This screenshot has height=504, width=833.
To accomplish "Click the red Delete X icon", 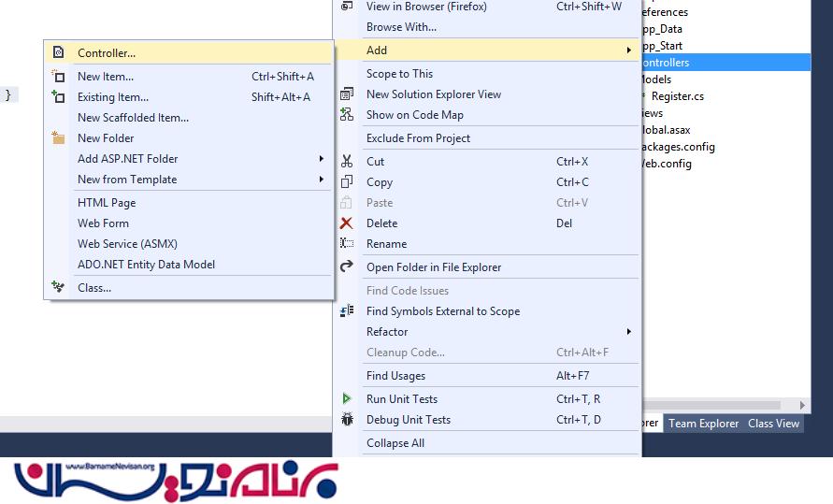I will pyautogui.click(x=347, y=223).
